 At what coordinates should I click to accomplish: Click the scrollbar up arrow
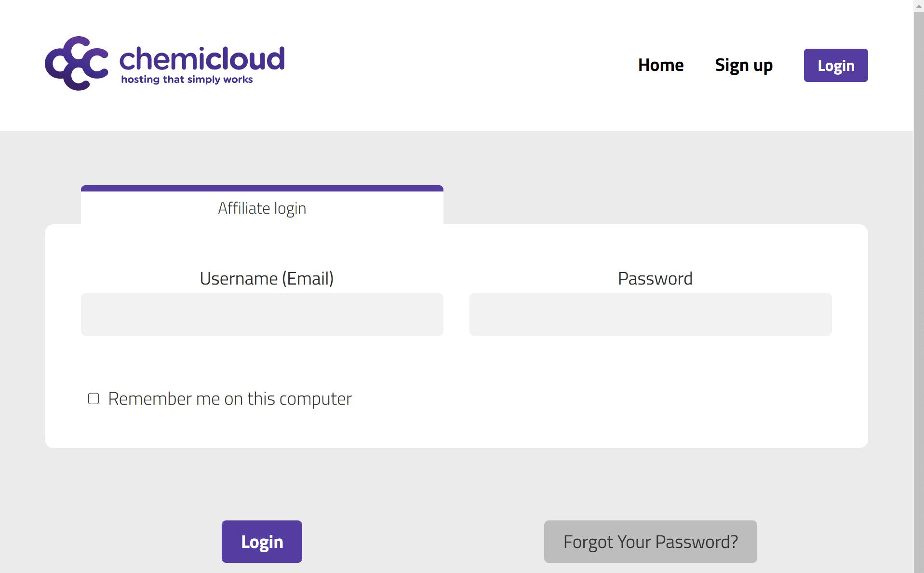pos(919,5)
